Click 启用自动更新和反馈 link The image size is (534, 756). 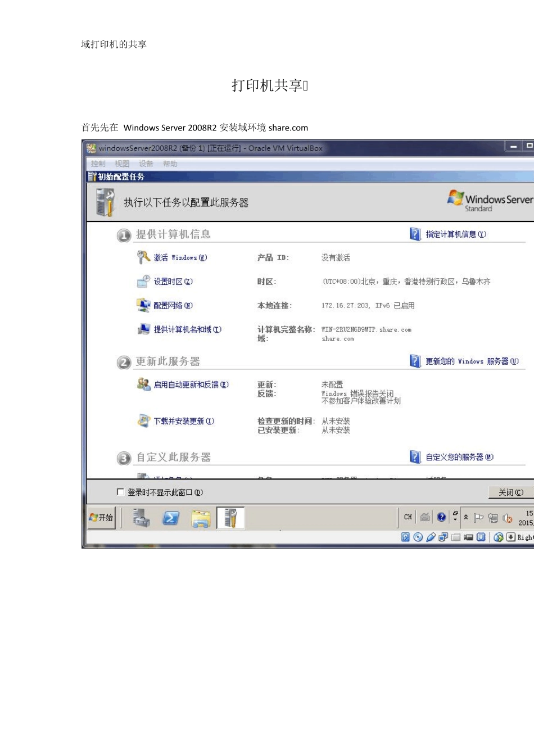pyautogui.click(x=191, y=384)
